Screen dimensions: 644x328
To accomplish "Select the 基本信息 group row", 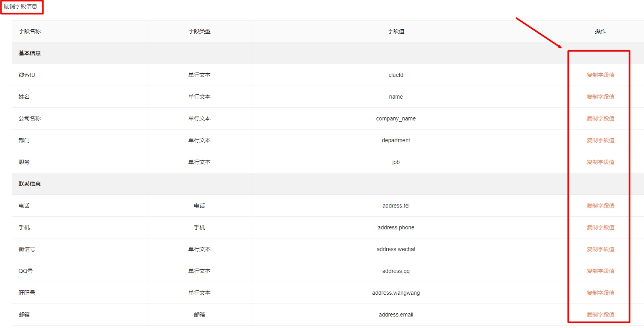I will pyautogui.click(x=30, y=53).
